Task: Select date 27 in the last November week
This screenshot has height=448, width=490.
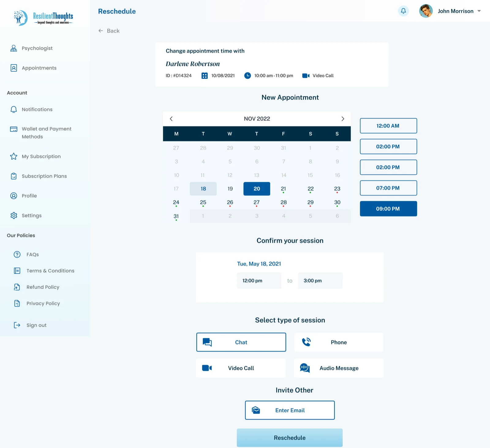Action: [257, 202]
